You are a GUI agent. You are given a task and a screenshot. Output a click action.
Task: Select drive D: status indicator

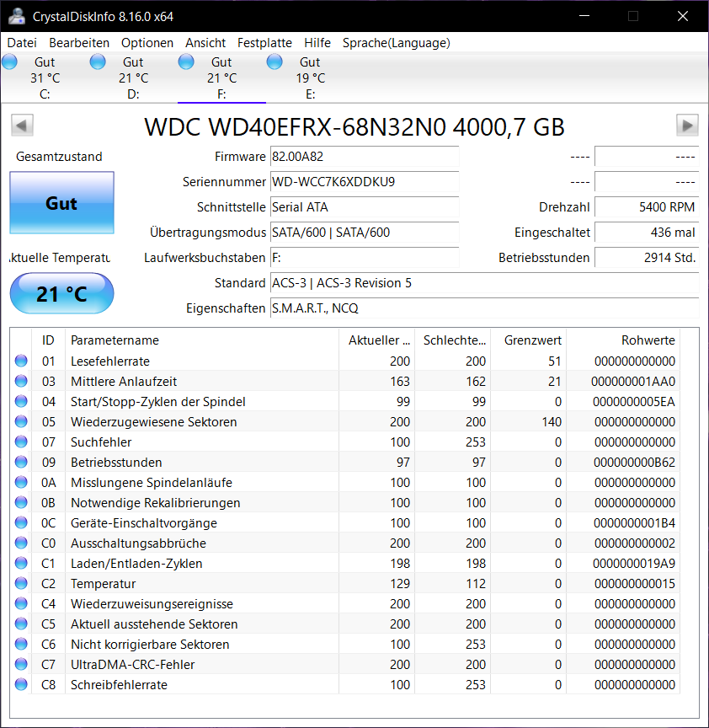(x=98, y=62)
